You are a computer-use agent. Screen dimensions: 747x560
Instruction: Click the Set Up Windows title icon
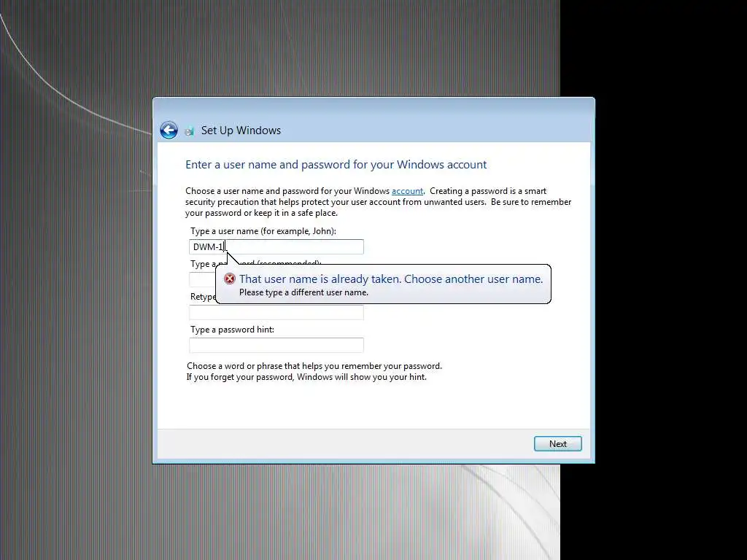pyautogui.click(x=189, y=131)
